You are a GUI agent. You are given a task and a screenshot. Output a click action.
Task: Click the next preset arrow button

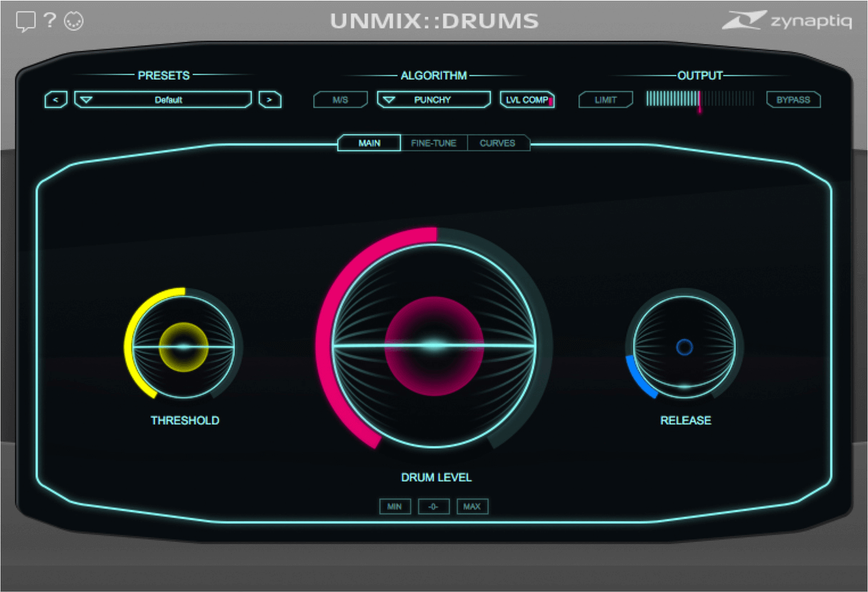(270, 100)
